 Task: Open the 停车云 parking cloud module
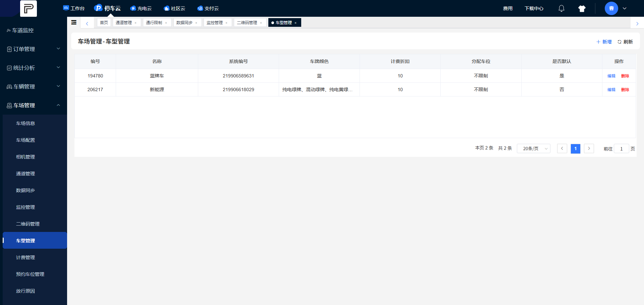[x=107, y=8]
